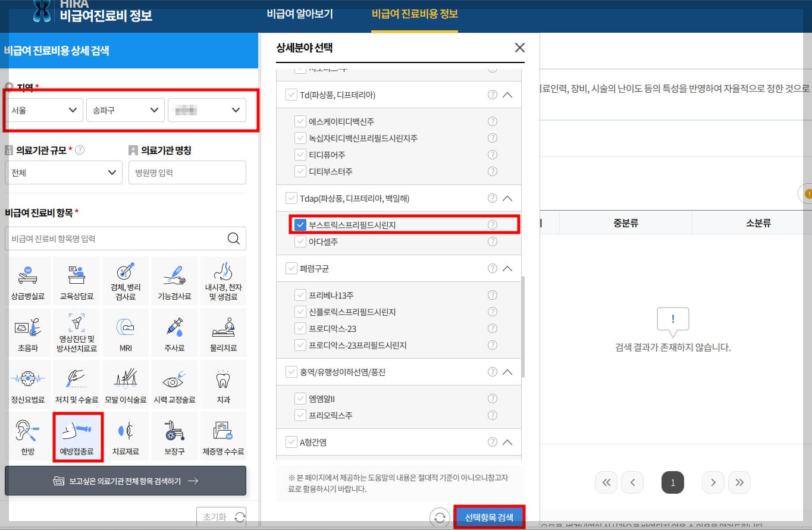Collapse the Td(파상풍, 디프테리아) group
Viewport: 812px width, 530px height.
507,95
